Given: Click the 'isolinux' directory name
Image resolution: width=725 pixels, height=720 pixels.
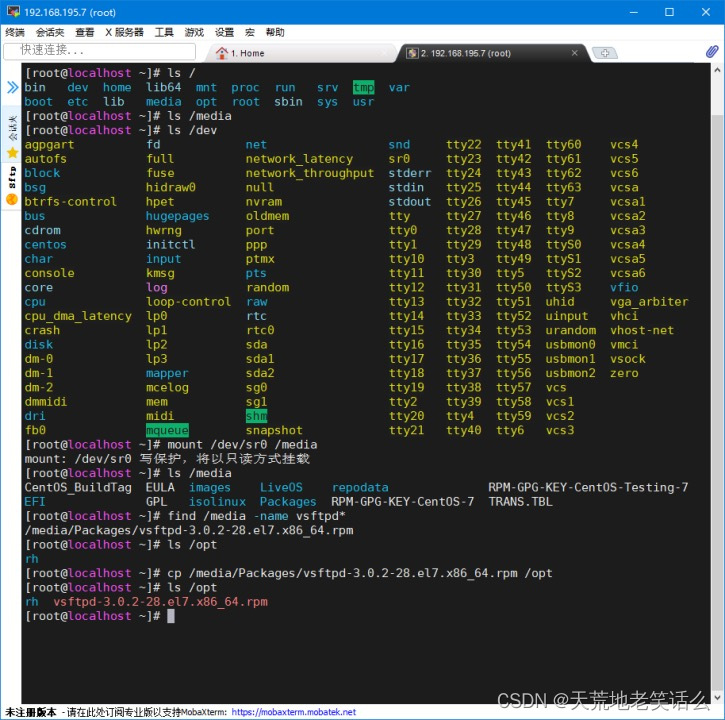Looking at the screenshot, I should point(217,502).
